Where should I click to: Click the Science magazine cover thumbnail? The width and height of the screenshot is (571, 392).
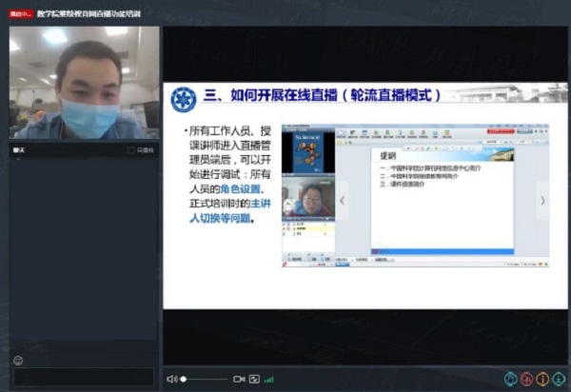tap(307, 150)
